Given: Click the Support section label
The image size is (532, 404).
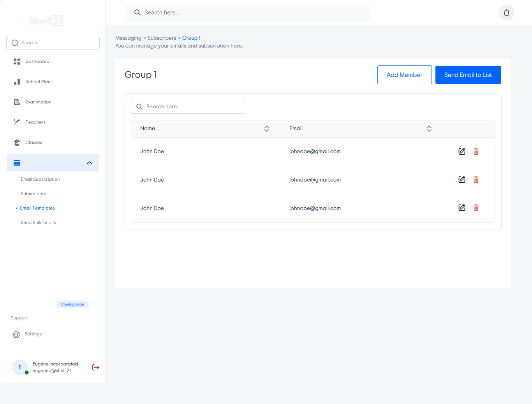Looking at the screenshot, I should point(19,318).
